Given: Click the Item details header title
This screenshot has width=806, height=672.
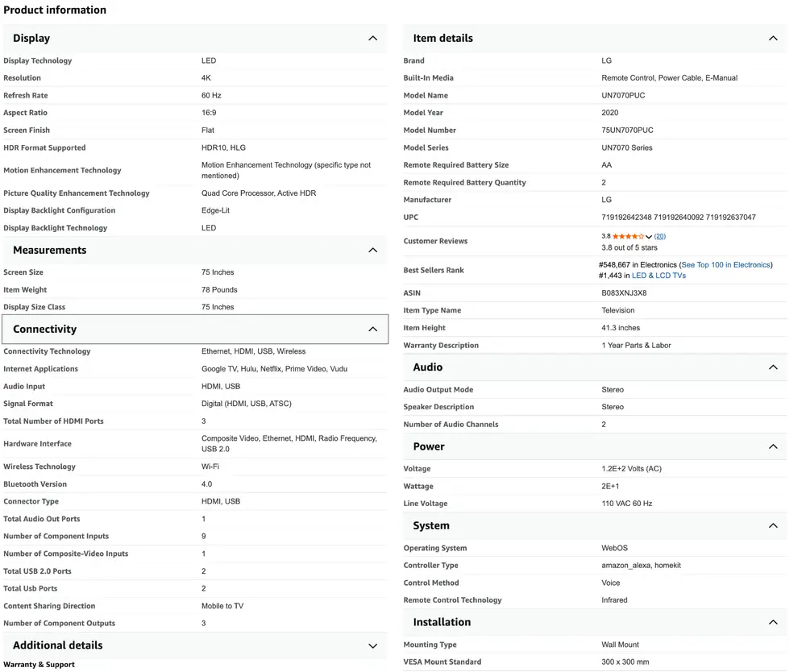Looking at the screenshot, I should point(442,39).
